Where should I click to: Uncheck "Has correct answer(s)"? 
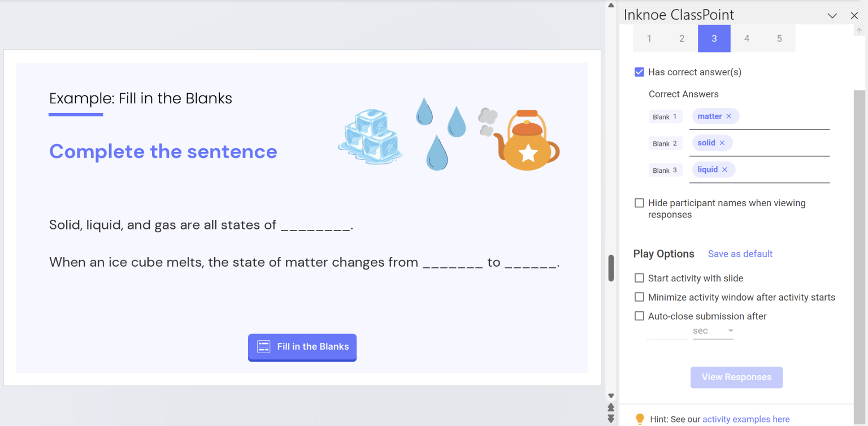[x=639, y=72]
